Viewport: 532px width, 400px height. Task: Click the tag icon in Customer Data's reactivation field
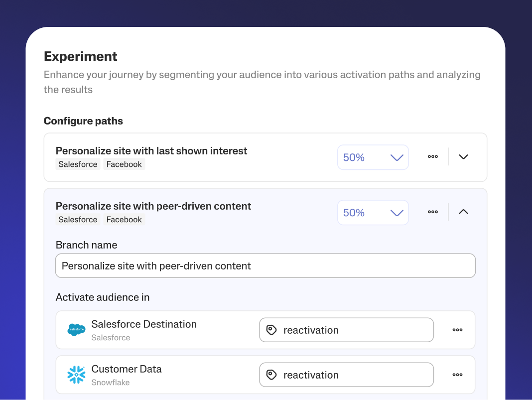tap(271, 375)
